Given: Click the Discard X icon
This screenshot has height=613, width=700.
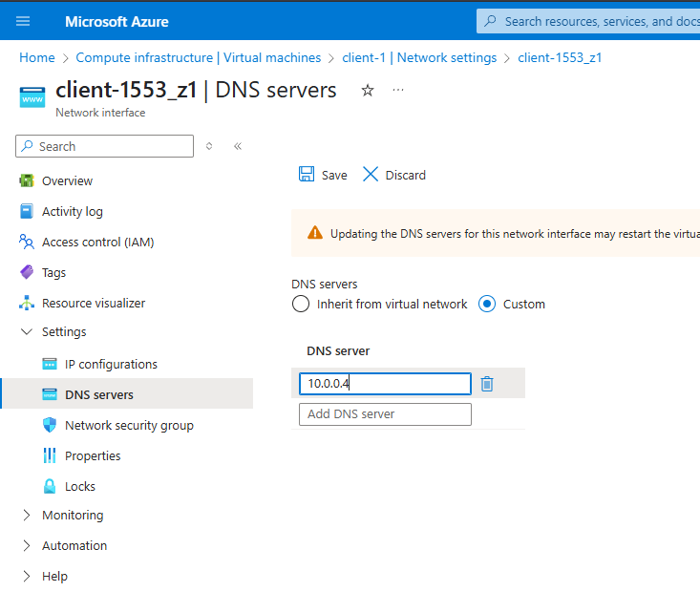Looking at the screenshot, I should tap(371, 174).
